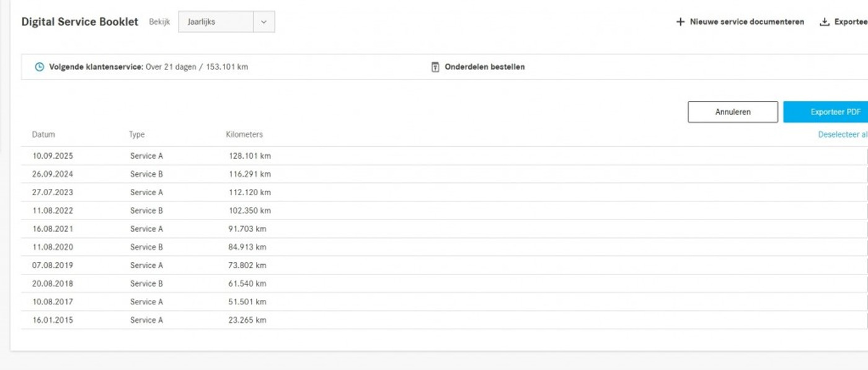
Task: Click the 116.291 km mileage value
Action: pyautogui.click(x=250, y=174)
